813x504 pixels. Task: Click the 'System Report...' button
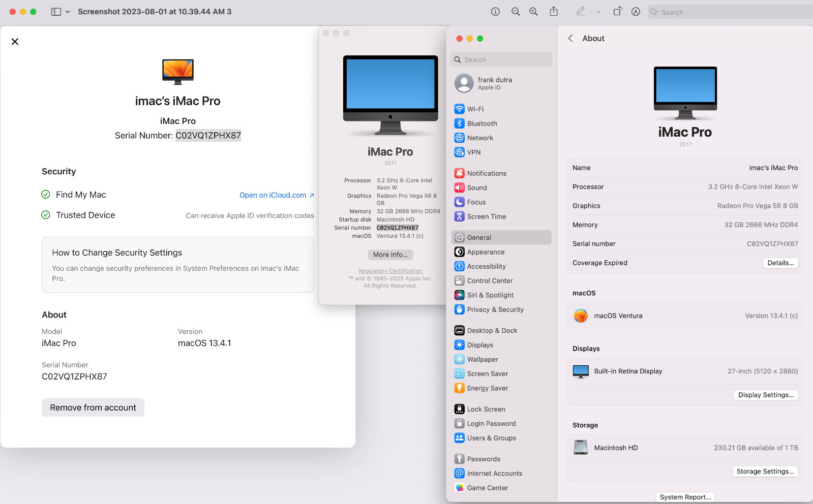tap(685, 497)
